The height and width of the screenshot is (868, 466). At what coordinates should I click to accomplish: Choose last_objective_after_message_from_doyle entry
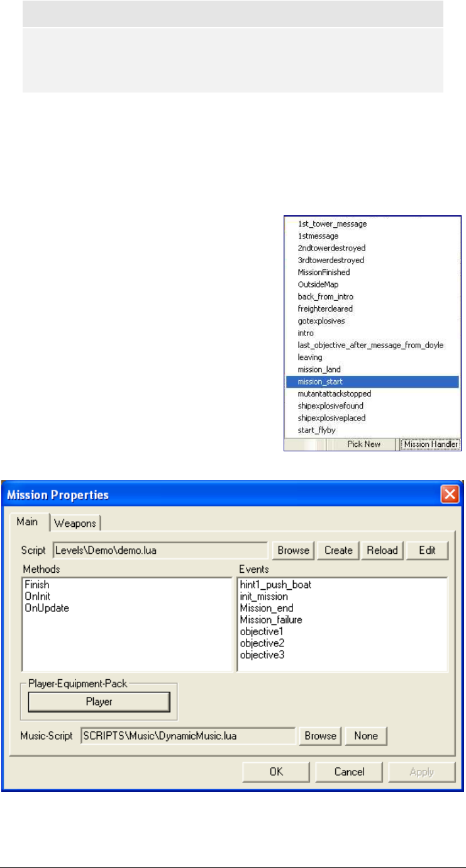tap(371, 345)
